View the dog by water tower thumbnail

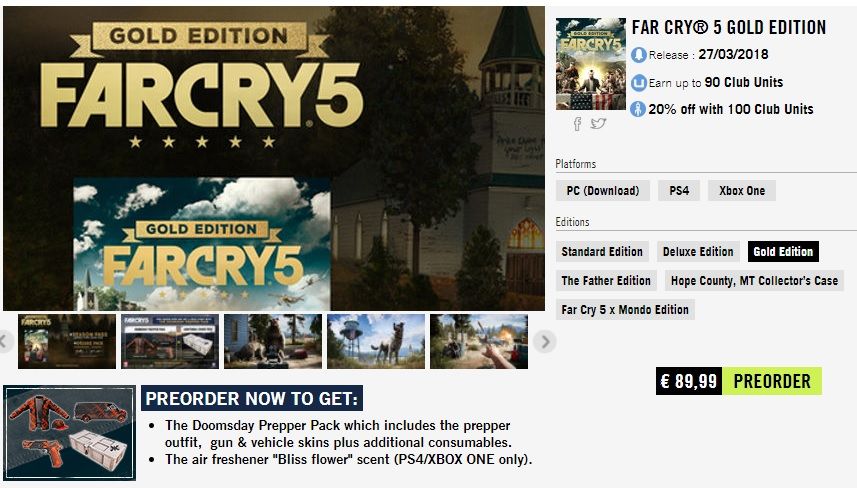coord(376,342)
